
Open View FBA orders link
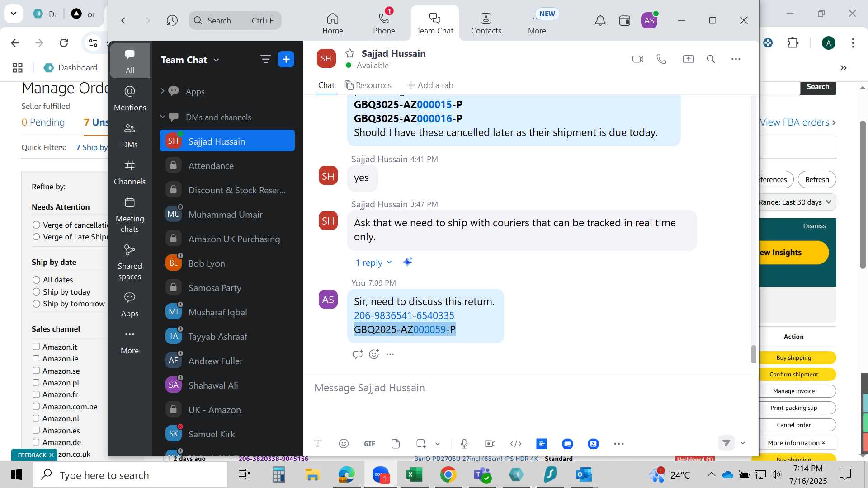point(797,122)
